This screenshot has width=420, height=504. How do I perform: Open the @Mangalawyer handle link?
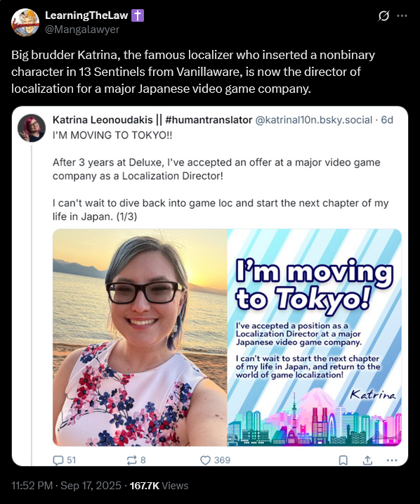[82, 30]
